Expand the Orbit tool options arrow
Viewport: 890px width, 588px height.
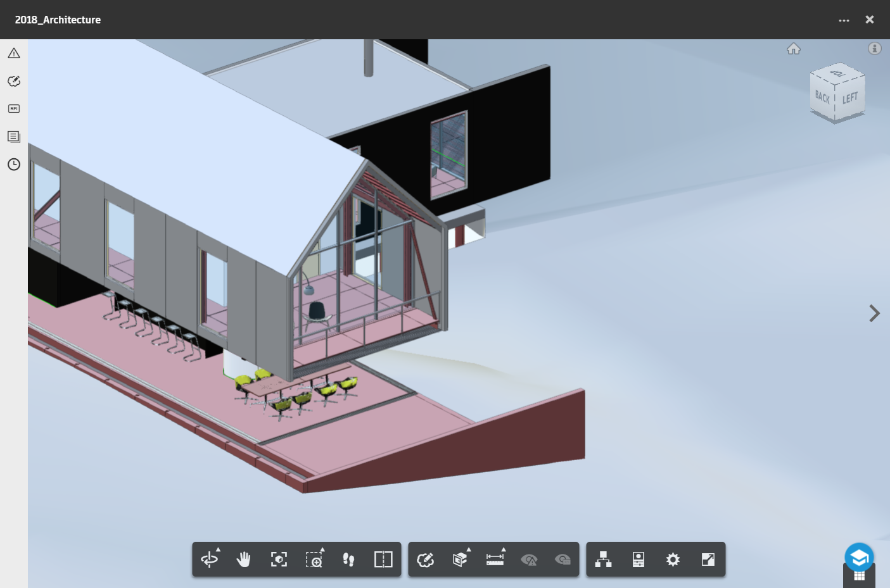[218, 551]
